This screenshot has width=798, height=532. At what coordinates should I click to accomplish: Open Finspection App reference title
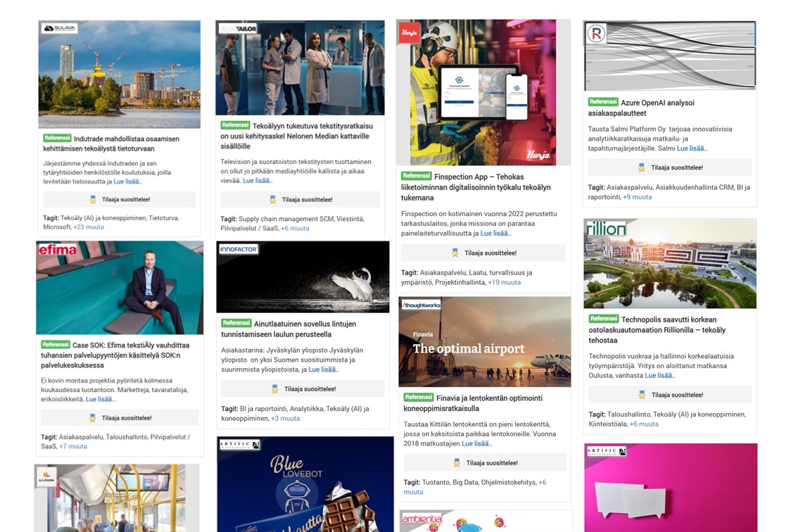click(476, 187)
